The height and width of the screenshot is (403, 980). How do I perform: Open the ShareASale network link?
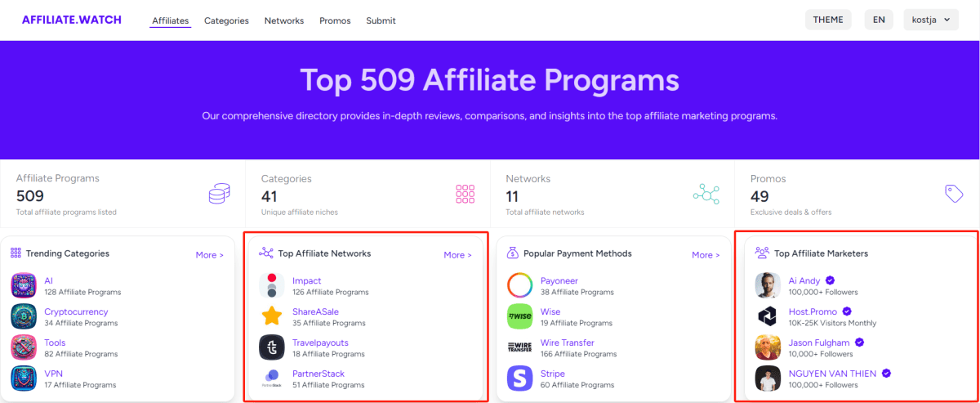[315, 311]
